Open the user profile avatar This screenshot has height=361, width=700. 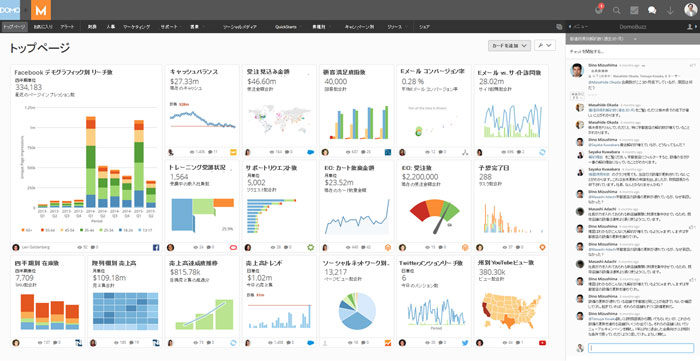pyautogui.click(x=690, y=10)
